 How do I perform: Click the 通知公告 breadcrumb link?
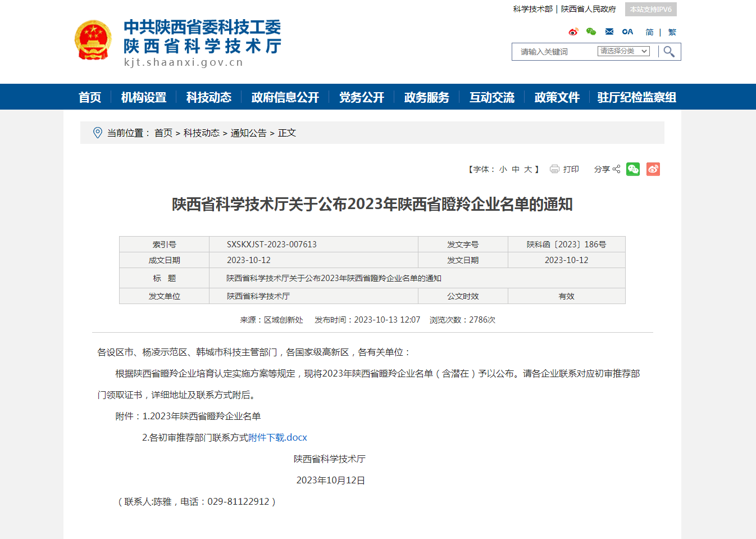coord(248,133)
